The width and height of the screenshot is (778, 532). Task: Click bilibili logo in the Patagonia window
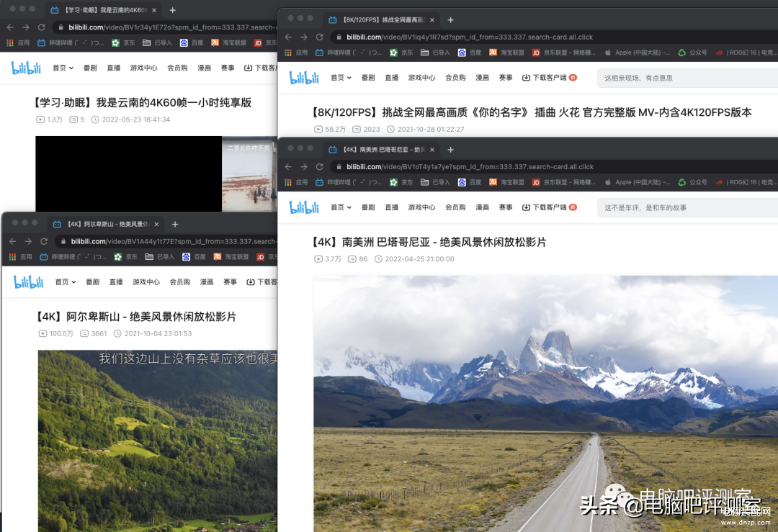(304, 207)
